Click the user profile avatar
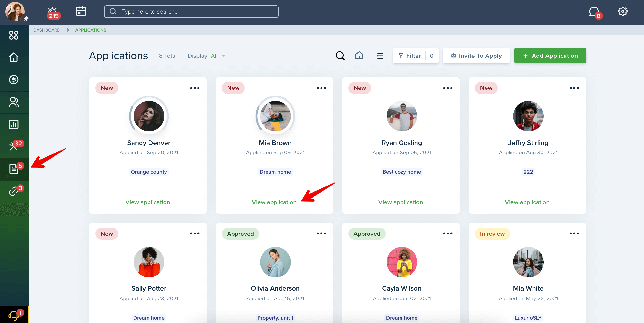 pyautogui.click(x=15, y=11)
